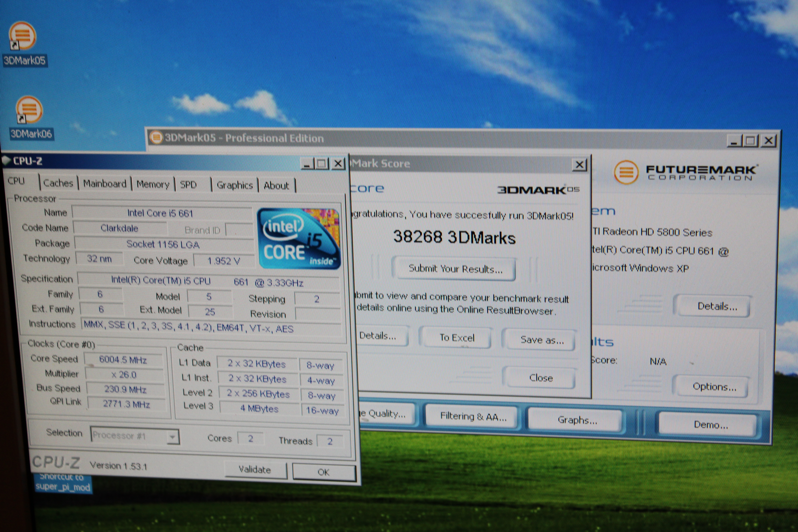Open the About tab in CPU-Z
Viewport: 798px width, 532px height.
[x=277, y=186]
